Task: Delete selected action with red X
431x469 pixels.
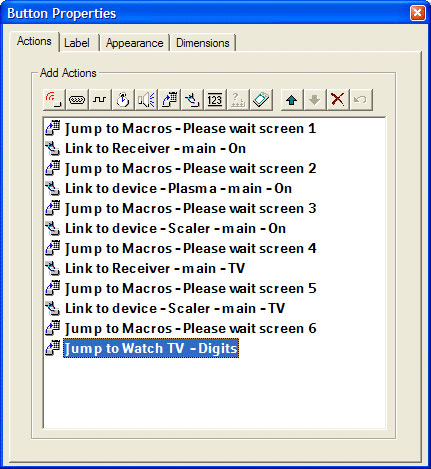Action: click(x=338, y=100)
